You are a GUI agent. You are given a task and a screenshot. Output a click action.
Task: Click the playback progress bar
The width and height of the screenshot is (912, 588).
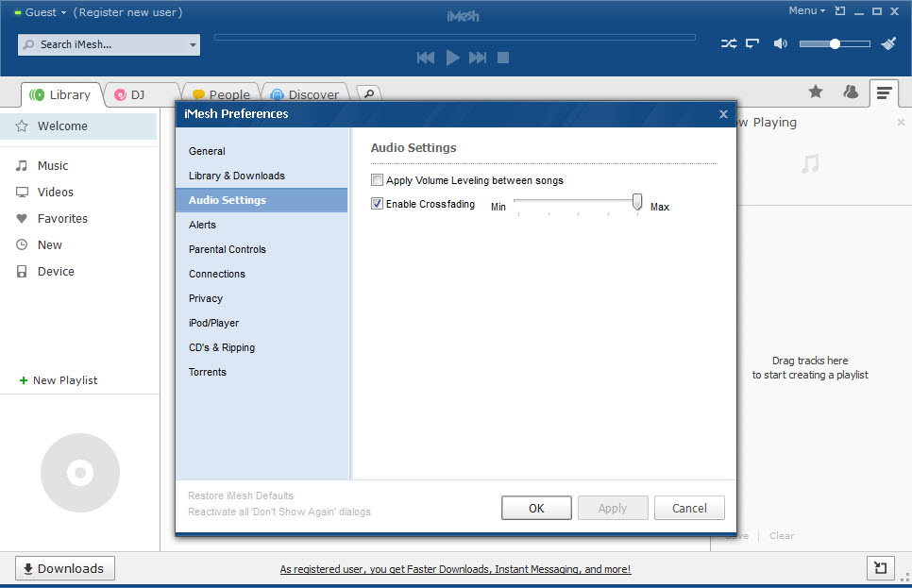(x=455, y=37)
